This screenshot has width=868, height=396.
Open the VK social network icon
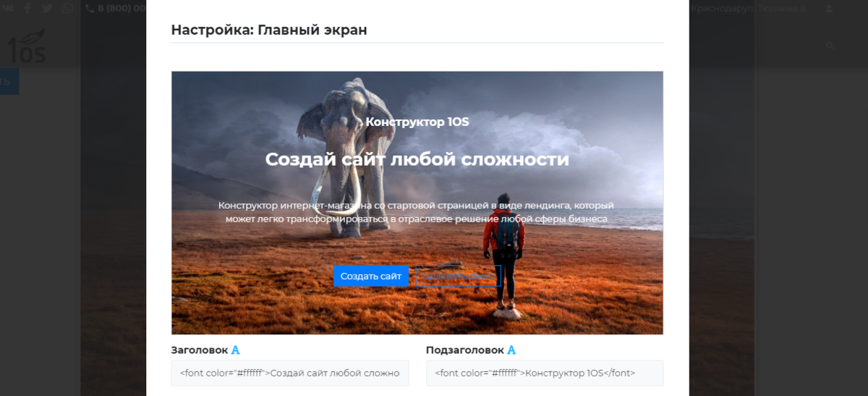[7, 8]
